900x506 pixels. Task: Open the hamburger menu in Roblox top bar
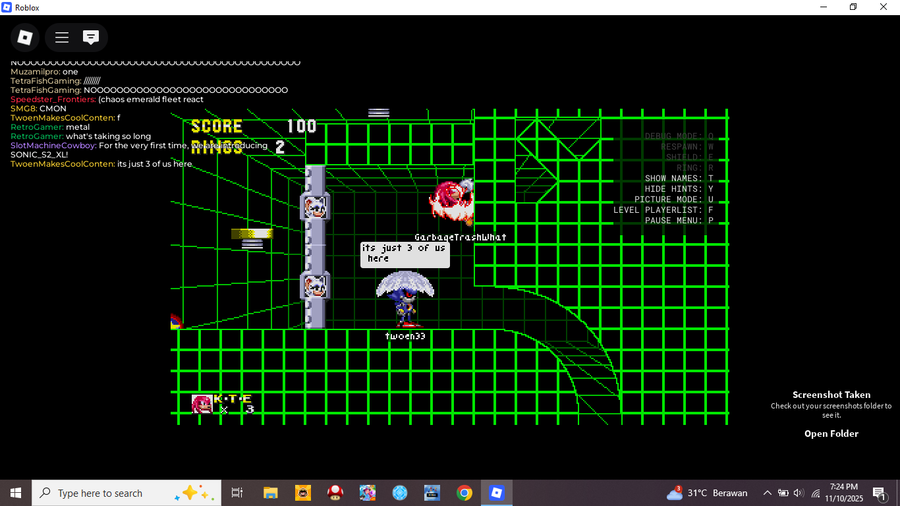coord(61,37)
